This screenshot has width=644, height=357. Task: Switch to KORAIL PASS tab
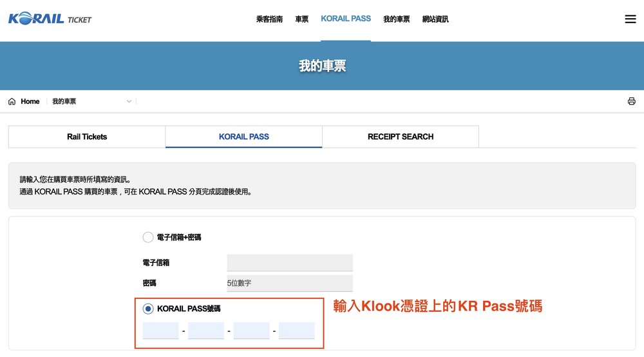[244, 137]
